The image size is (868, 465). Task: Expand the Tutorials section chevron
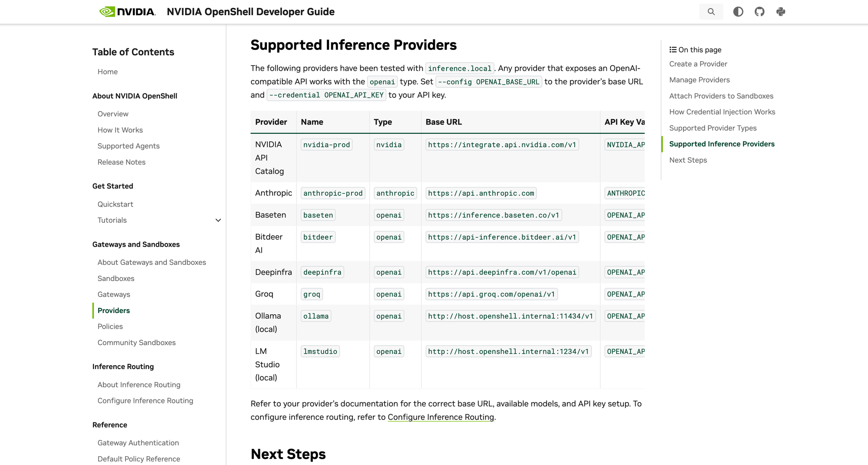point(218,220)
